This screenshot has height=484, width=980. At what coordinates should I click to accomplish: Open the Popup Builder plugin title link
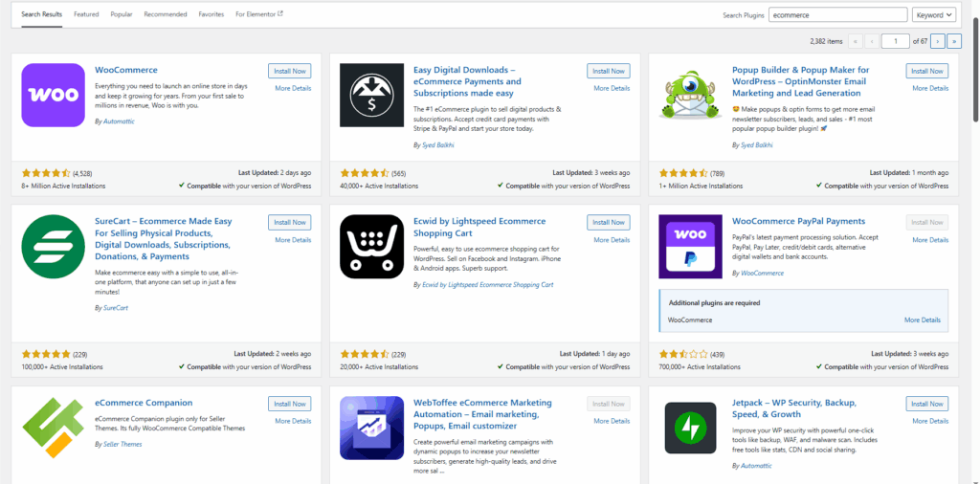coord(801,82)
